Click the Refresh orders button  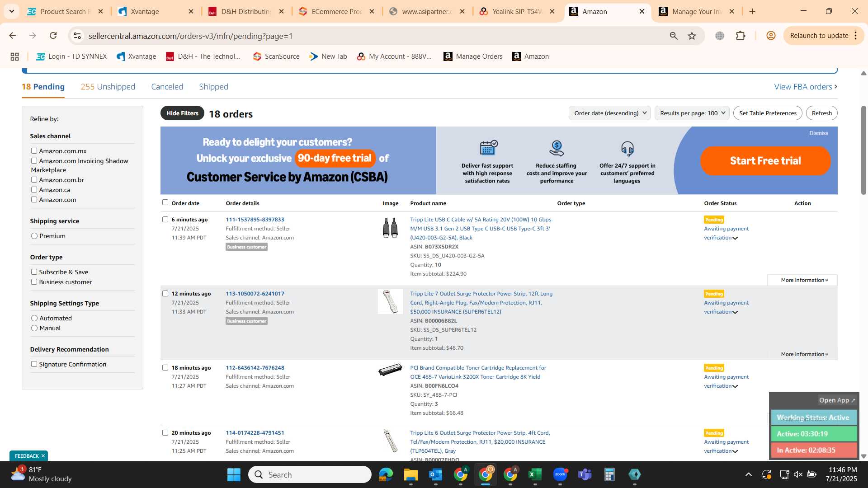[x=821, y=113]
